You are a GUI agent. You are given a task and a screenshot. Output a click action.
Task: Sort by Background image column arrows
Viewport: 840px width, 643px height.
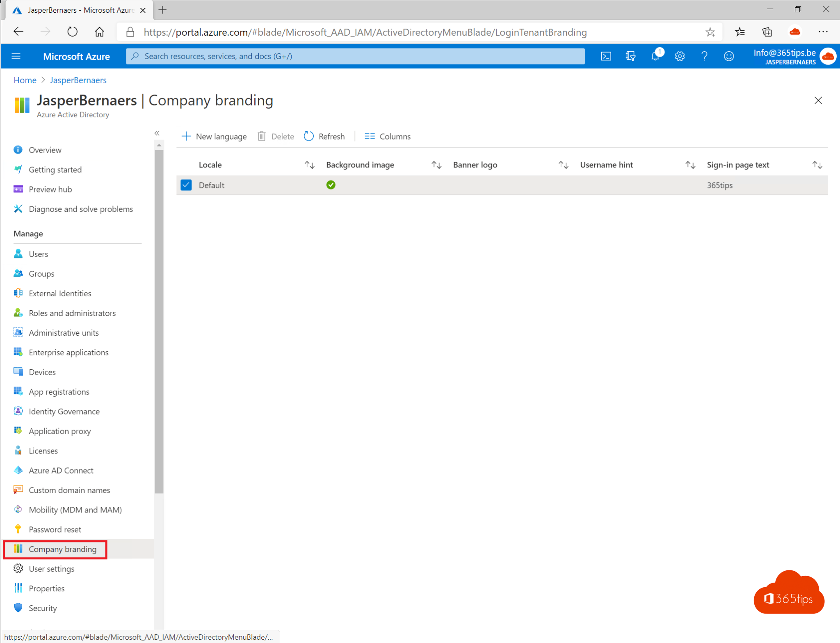tap(436, 165)
